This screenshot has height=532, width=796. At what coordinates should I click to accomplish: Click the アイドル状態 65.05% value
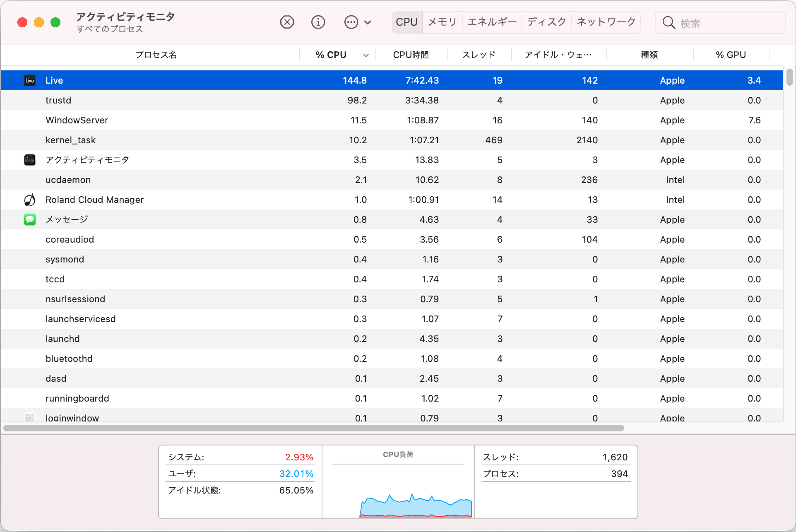click(296, 490)
